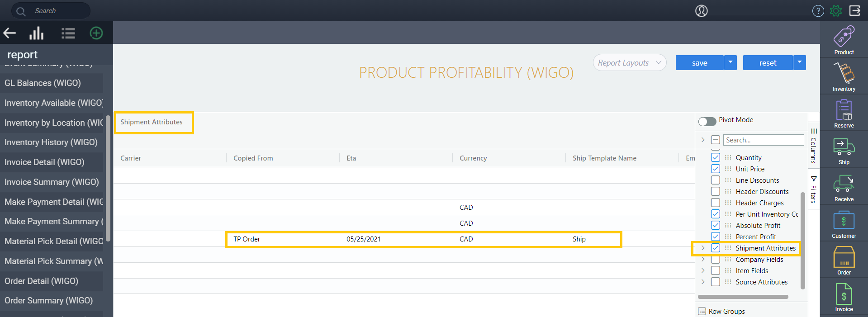Screen dimensions: 868x317
Task: Open the Report Layouts dropdown
Action: (630, 63)
